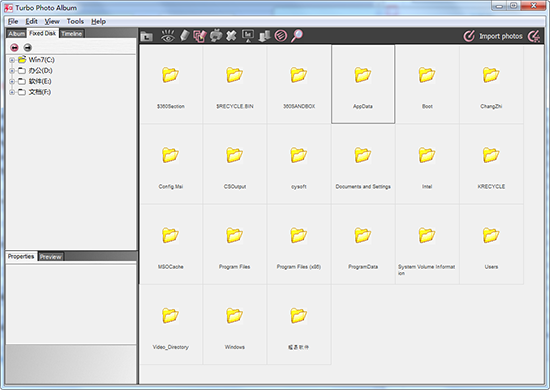Click the printer icon in toolbar
Screen dimensions: 550x390
click(x=216, y=36)
